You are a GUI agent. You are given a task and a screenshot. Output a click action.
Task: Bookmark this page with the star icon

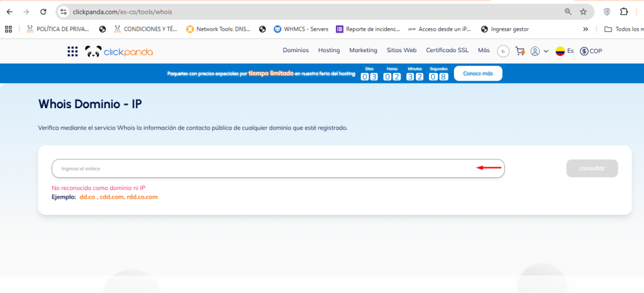(x=583, y=12)
